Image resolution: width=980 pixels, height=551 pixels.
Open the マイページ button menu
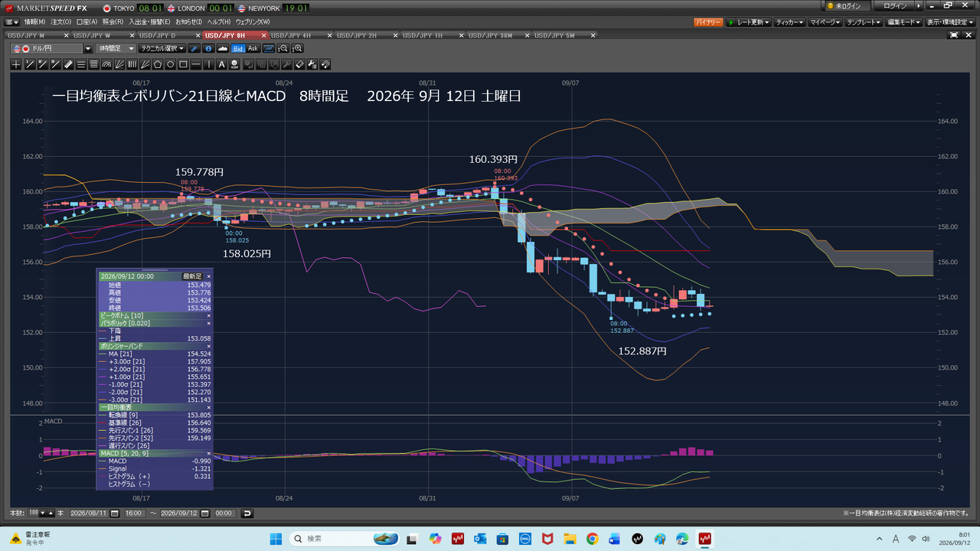point(825,22)
